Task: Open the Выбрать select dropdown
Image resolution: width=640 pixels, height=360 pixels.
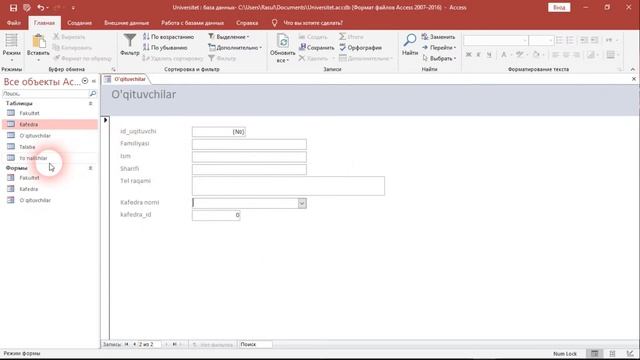Action: 439,58
